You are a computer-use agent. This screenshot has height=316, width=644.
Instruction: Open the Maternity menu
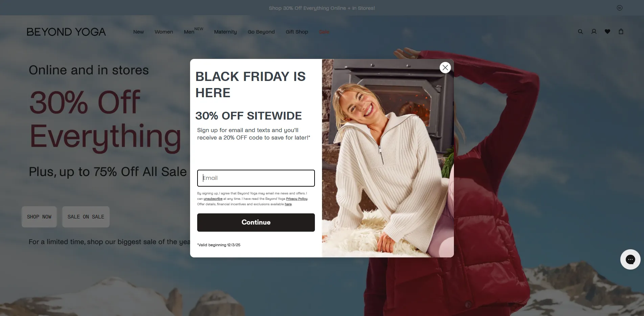click(x=225, y=32)
